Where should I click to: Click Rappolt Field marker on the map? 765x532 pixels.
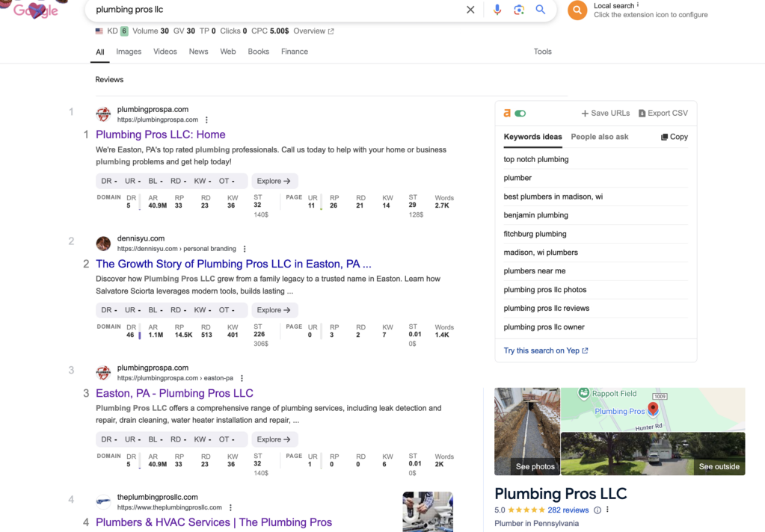(x=583, y=393)
